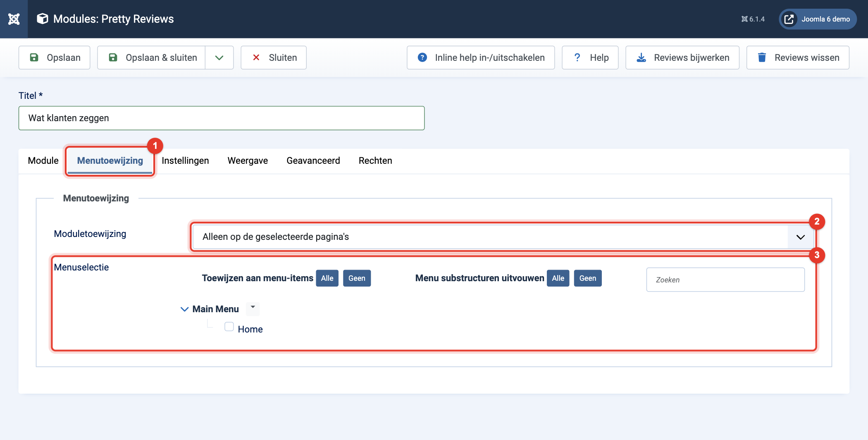This screenshot has height=440, width=868.
Task: Click Geen for Menu substructuren uitvouwen
Action: coord(587,278)
